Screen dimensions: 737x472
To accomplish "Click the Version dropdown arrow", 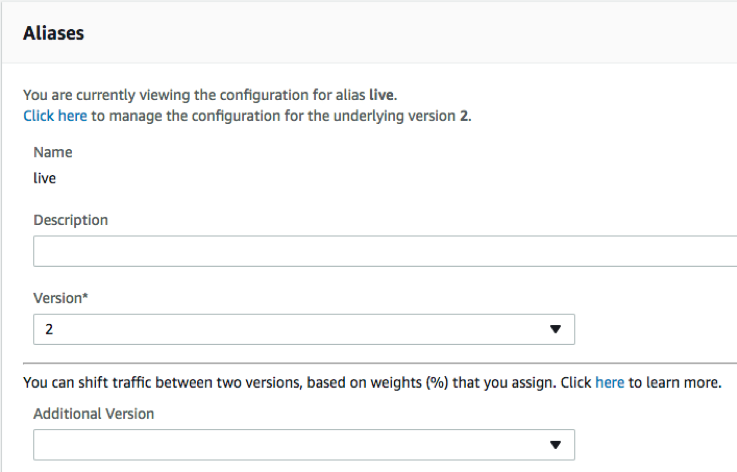I will [556, 329].
